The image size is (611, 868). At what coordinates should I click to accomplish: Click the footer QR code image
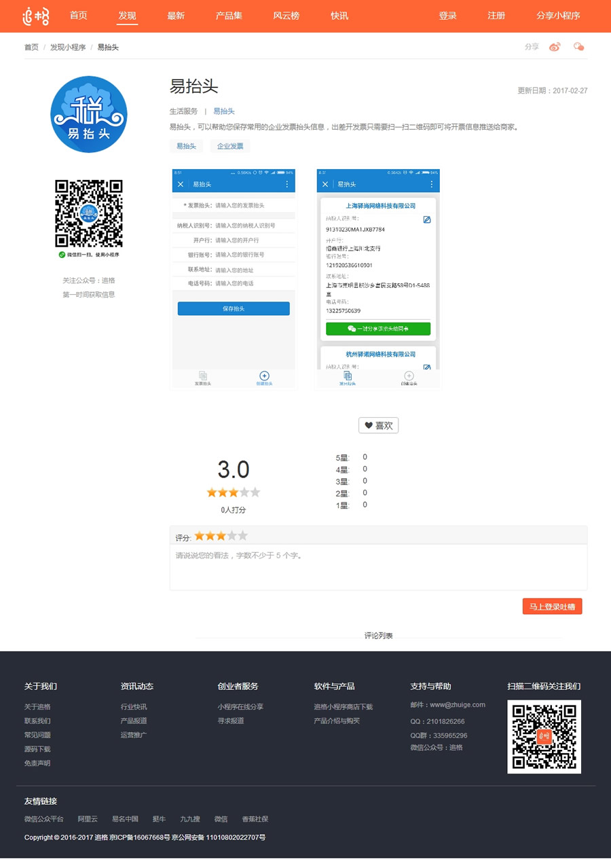(x=544, y=736)
